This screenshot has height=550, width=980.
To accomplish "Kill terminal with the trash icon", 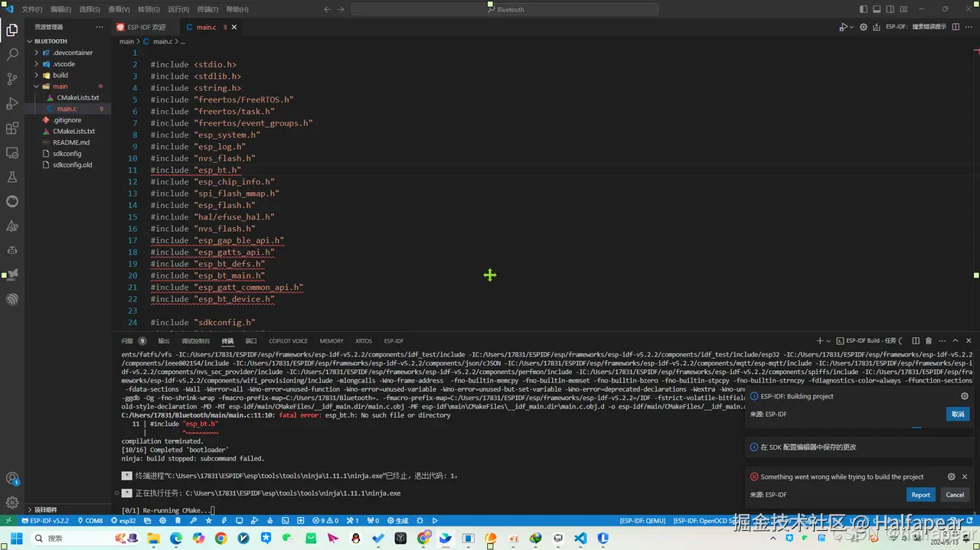I will click(x=929, y=340).
